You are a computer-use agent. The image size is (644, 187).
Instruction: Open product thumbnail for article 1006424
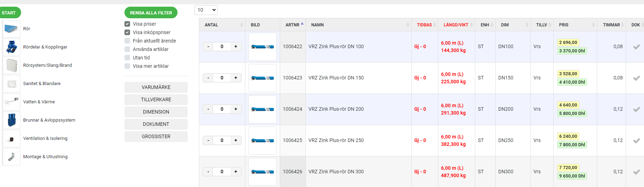(x=263, y=109)
